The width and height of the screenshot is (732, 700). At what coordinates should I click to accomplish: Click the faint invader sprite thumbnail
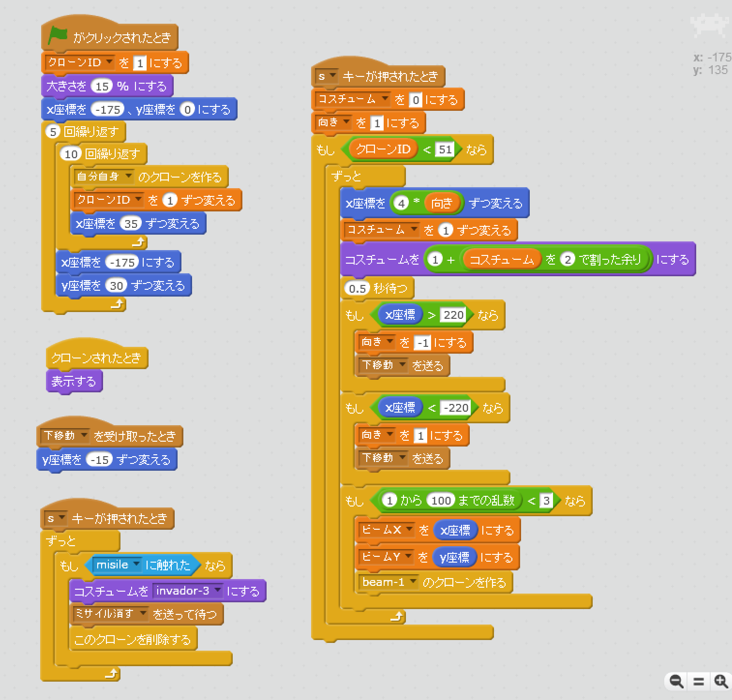click(709, 24)
